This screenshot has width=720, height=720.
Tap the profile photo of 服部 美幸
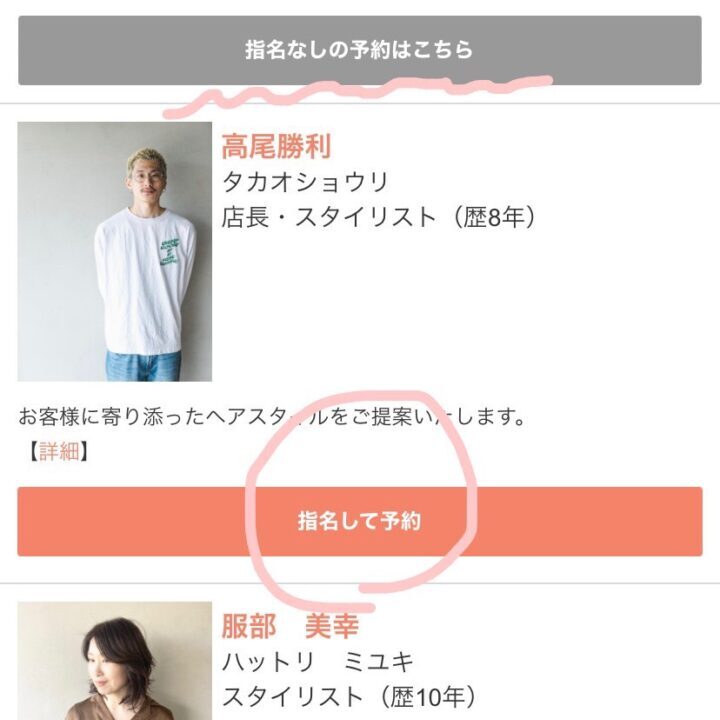[x=115, y=661]
